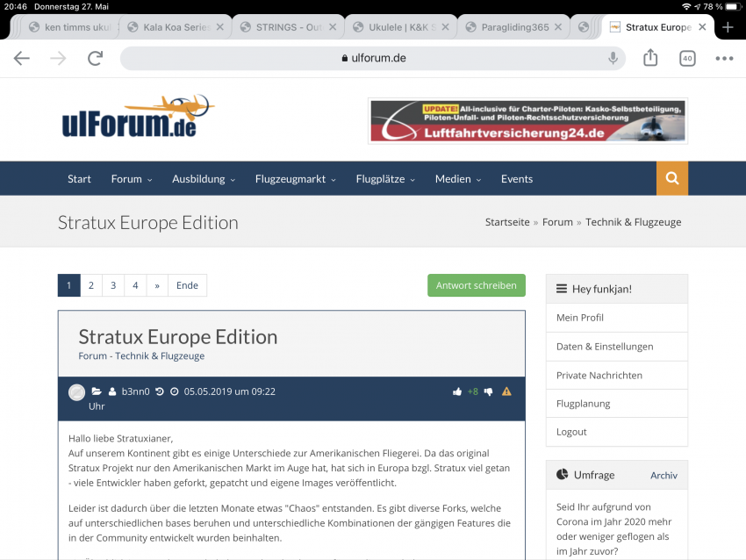
Task: Open Forum - Technik & Flugzeuge link under title
Action: pyautogui.click(x=141, y=355)
